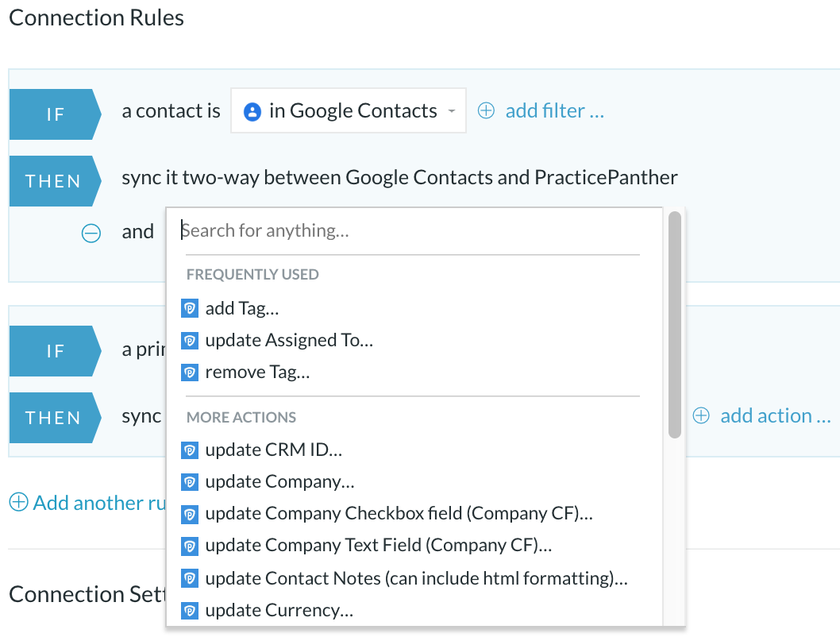Click the second rule's THEN label
This screenshot has width=840, height=637.
point(53,418)
